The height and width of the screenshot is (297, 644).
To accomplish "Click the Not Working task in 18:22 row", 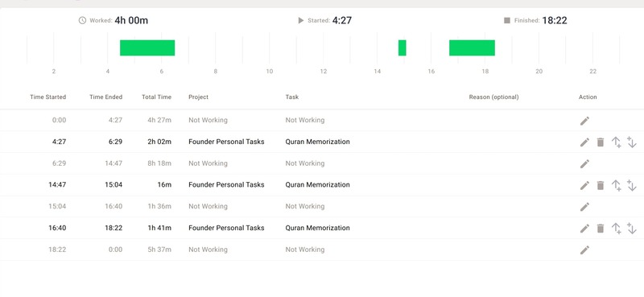I will pos(305,250).
